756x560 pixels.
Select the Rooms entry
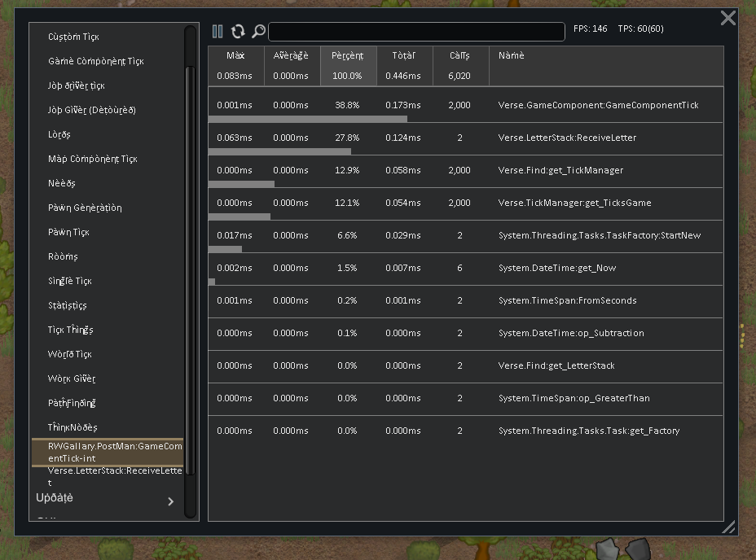click(63, 256)
